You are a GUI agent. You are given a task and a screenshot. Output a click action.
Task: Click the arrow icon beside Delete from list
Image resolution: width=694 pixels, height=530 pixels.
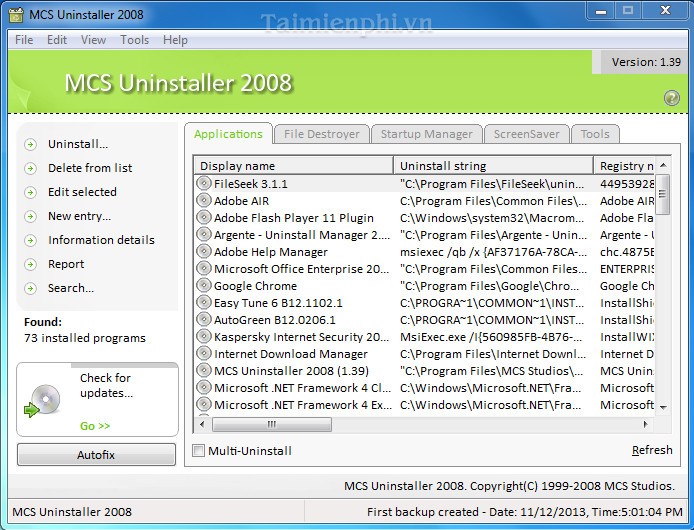31,168
